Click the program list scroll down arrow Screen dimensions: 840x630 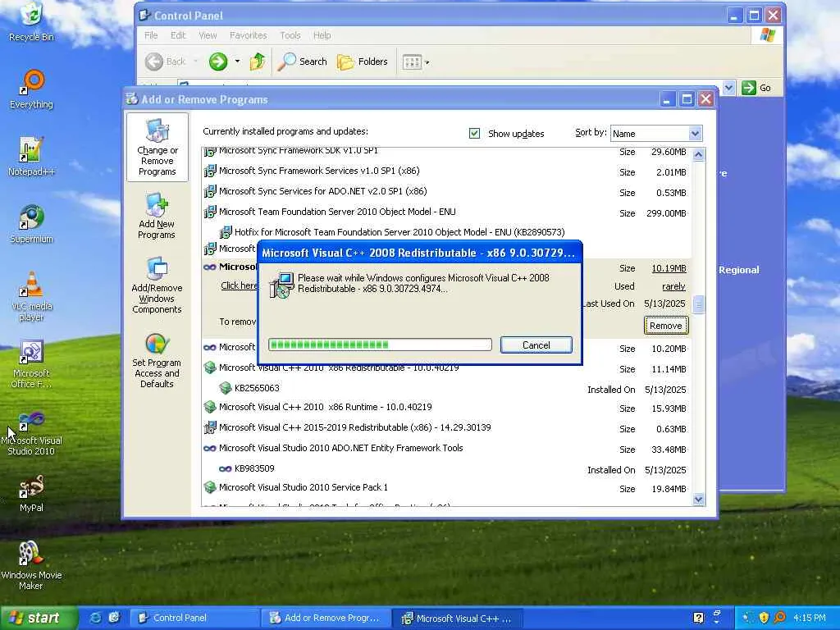click(x=698, y=500)
